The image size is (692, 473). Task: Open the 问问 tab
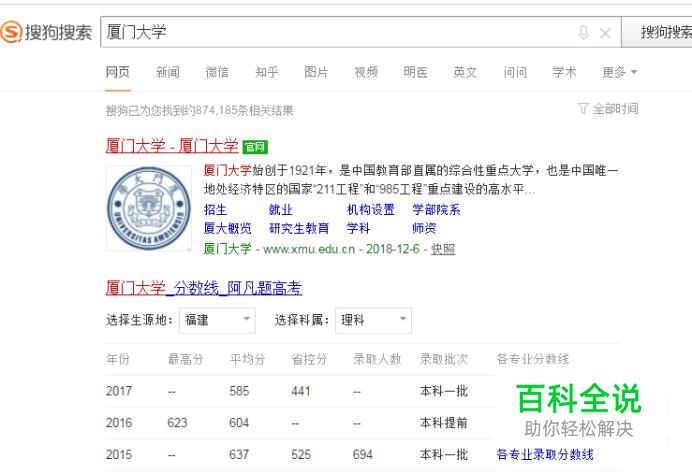pos(515,72)
